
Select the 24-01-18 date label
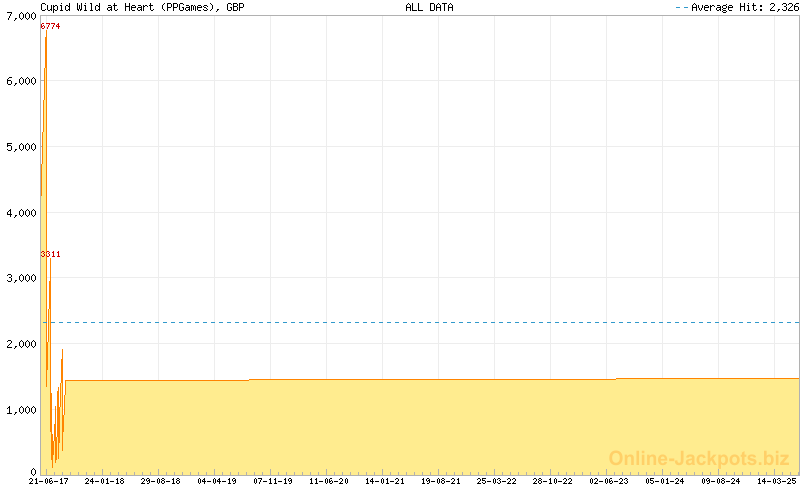coord(104,481)
